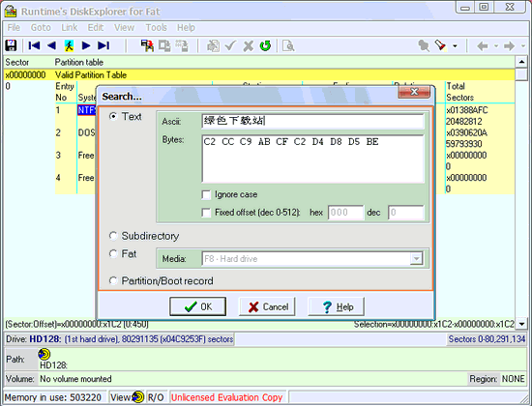Close the Search dialog via X

pyautogui.click(x=414, y=92)
